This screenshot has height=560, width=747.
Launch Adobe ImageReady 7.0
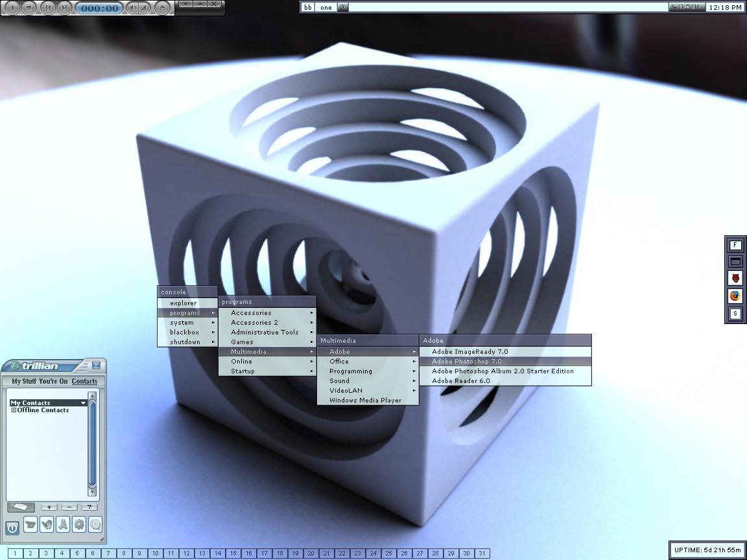[x=506, y=351]
